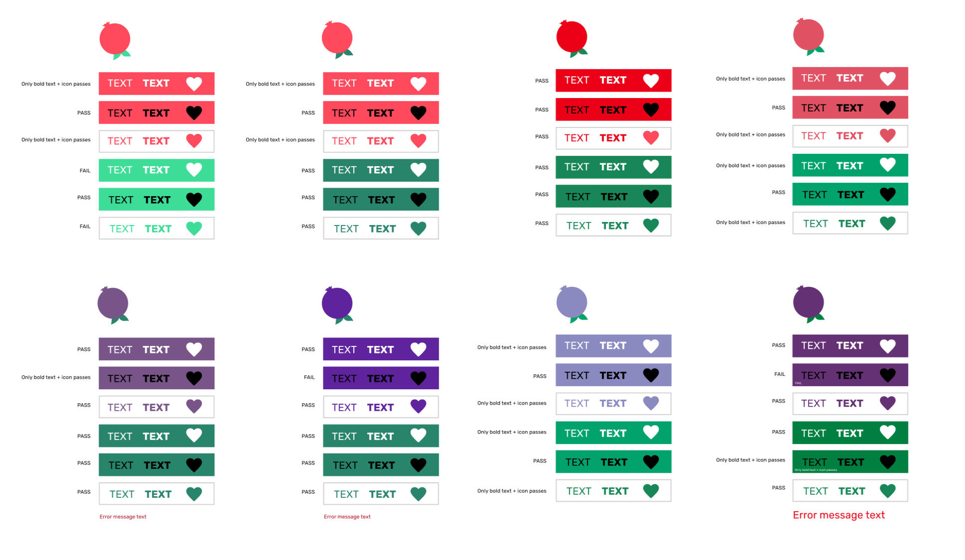Click the black heart on lavender button
This screenshot has height=560, width=965.
tap(651, 375)
